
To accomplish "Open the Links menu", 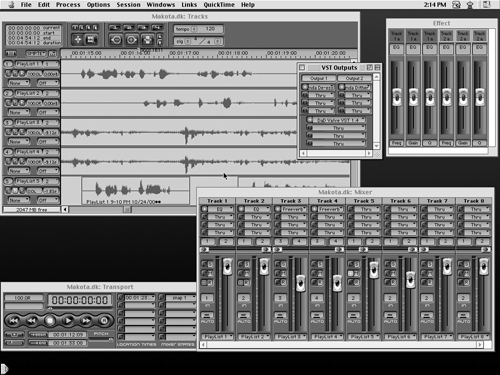I will [189, 5].
